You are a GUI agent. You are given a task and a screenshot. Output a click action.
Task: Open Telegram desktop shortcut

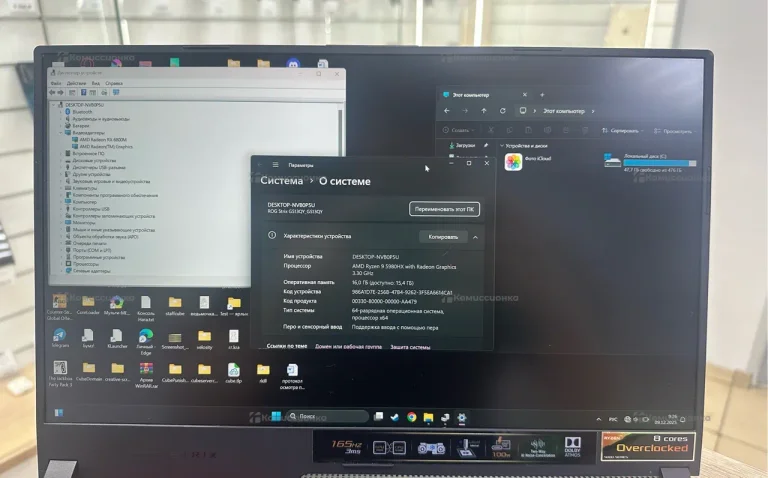pyautogui.click(x=60, y=337)
